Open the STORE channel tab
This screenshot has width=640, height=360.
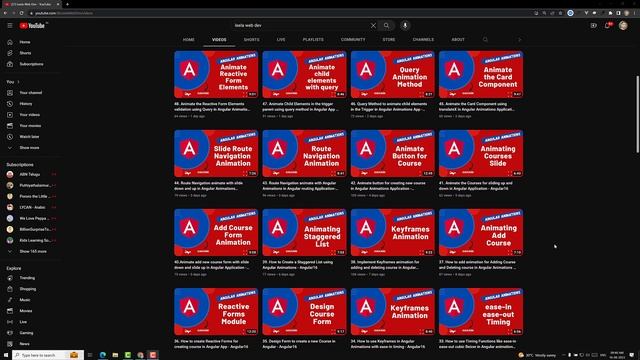[389, 40]
